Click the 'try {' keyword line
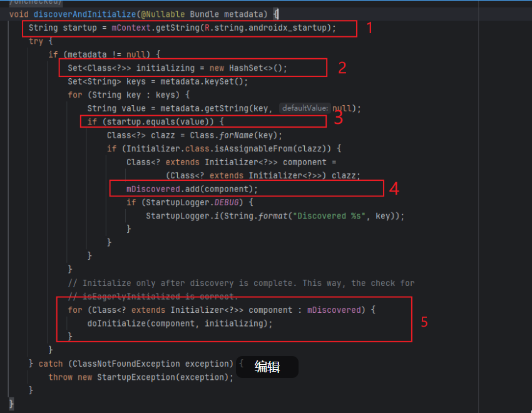The height and width of the screenshot is (413, 532). [x=41, y=41]
